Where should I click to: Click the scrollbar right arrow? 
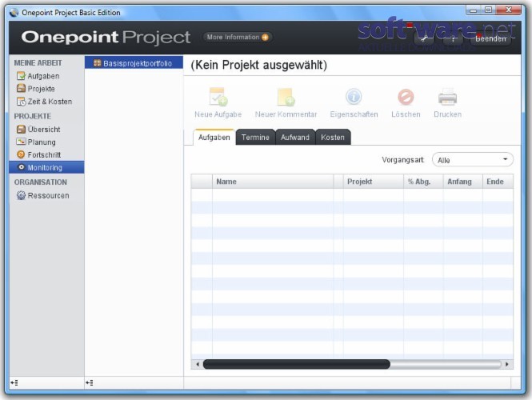tap(507, 364)
